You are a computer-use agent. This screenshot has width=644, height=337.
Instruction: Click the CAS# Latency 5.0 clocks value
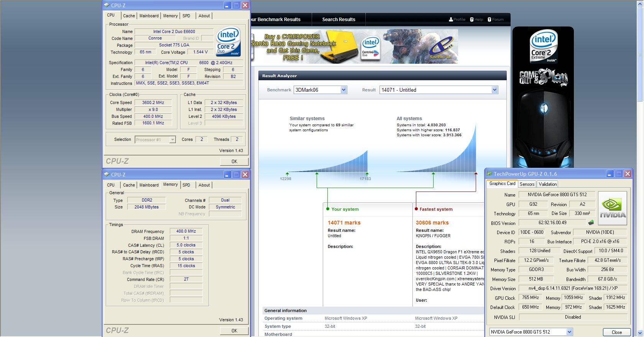click(x=186, y=245)
